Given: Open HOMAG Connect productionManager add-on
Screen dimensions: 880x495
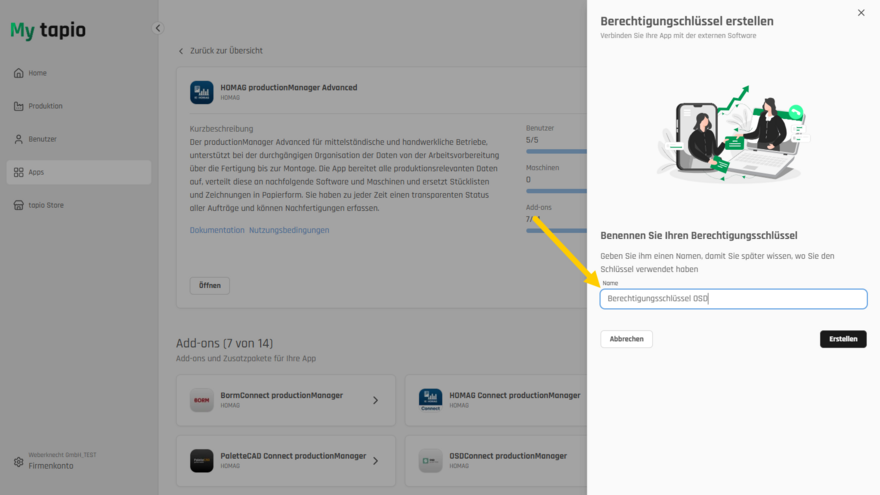Looking at the screenshot, I should pos(496,400).
